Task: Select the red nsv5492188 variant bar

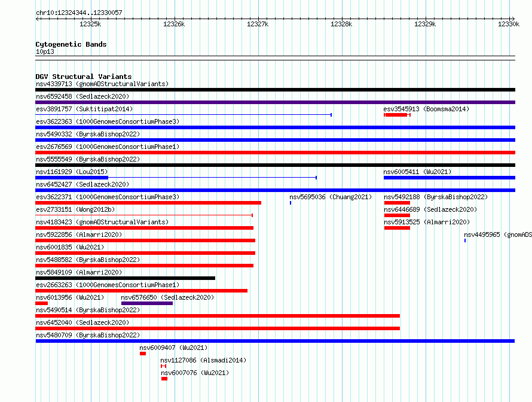Action: point(397,203)
